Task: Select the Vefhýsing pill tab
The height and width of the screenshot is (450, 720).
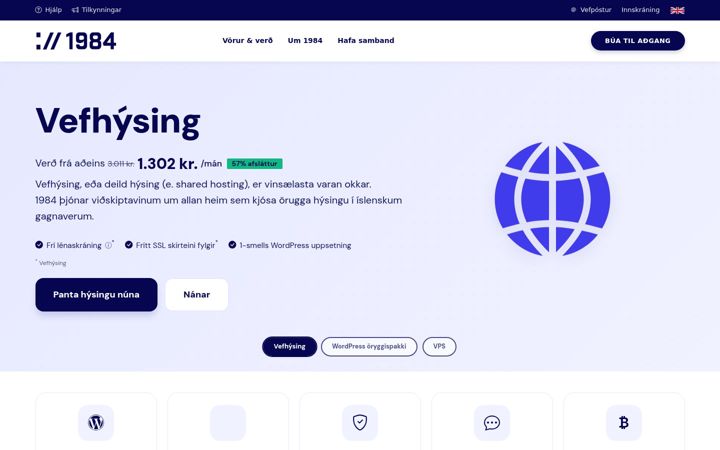Action: click(289, 347)
